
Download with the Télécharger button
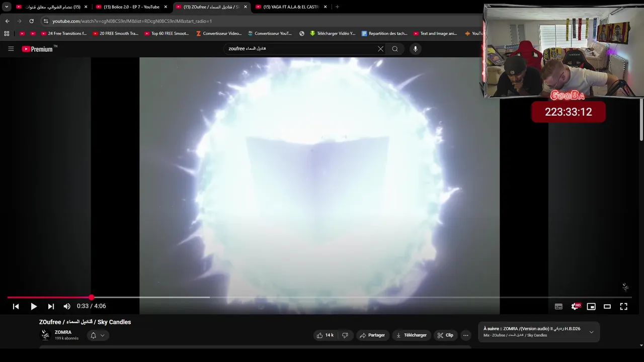411,335
